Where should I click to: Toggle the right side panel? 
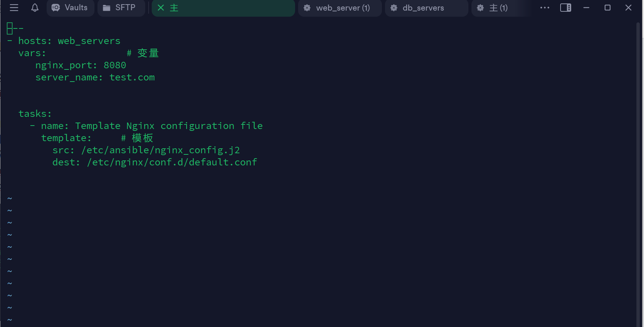[x=565, y=8]
